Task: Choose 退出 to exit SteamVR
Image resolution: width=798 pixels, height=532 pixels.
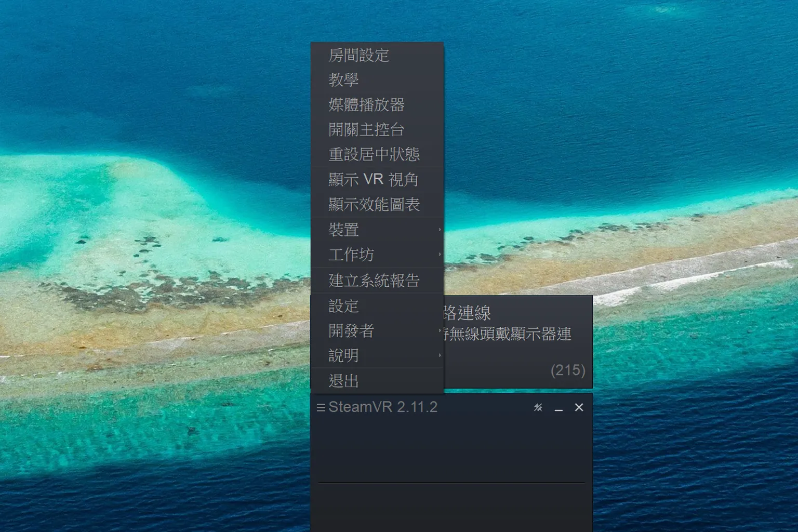Action: click(343, 381)
